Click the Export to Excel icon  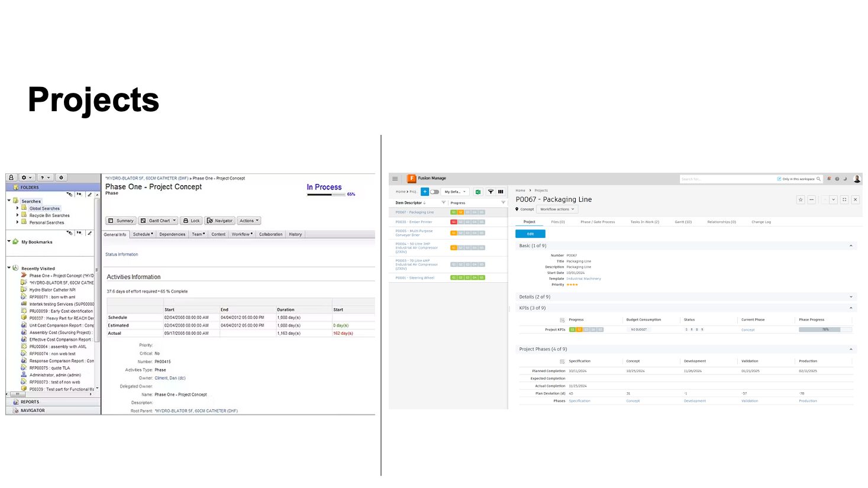pyautogui.click(x=477, y=192)
